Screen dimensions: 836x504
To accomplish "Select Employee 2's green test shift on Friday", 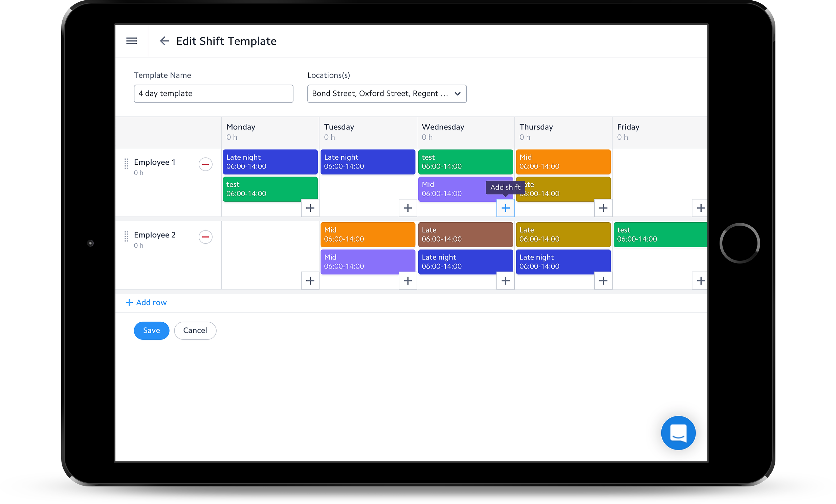I will (660, 234).
